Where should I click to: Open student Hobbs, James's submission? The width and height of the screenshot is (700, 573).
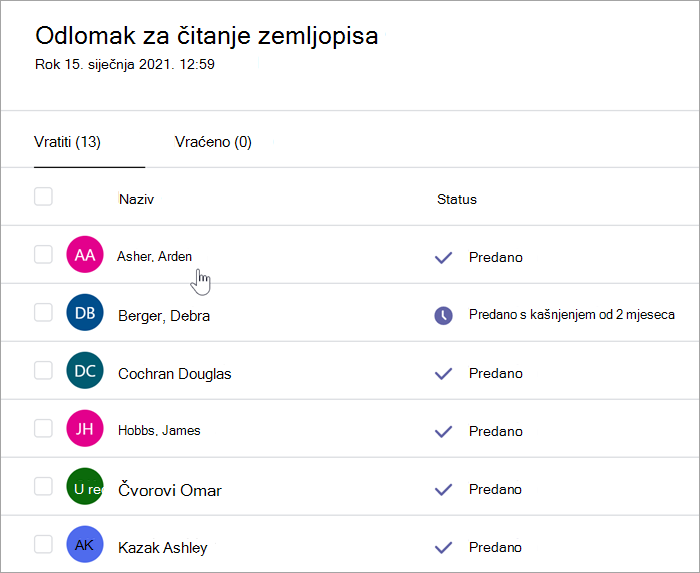click(x=159, y=431)
